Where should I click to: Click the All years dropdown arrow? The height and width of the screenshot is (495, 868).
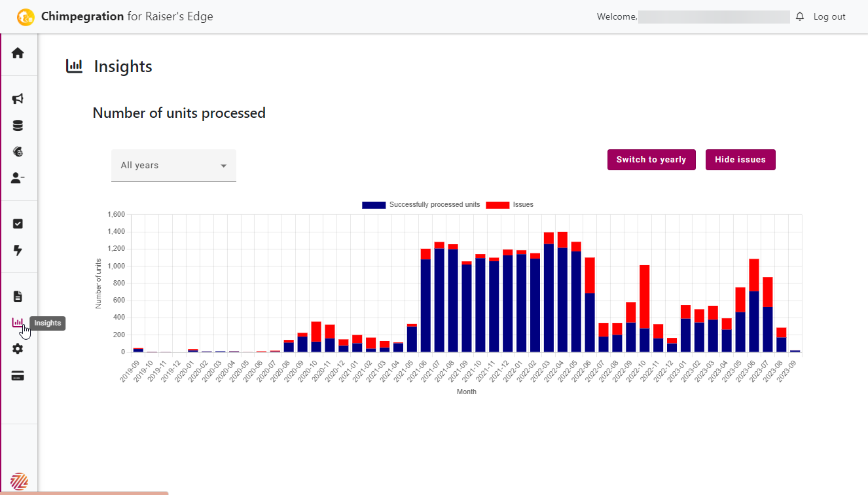click(223, 166)
